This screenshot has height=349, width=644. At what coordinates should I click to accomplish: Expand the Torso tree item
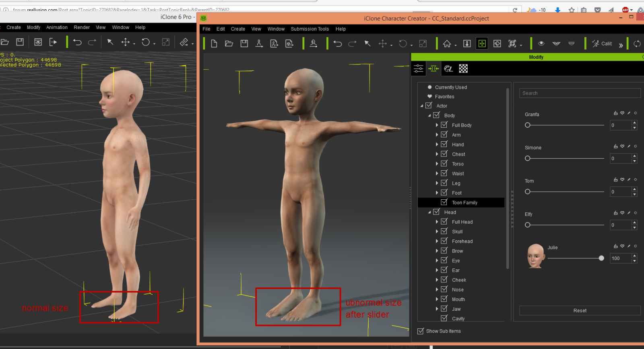coord(437,164)
